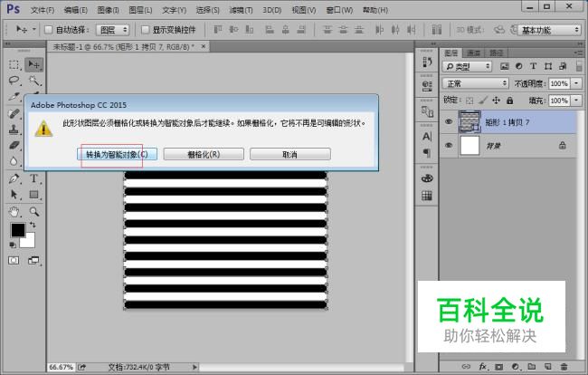Image resolution: width=588 pixels, height=375 pixels.
Task: Select the Rectangle shape tool
Action: coord(33,195)
